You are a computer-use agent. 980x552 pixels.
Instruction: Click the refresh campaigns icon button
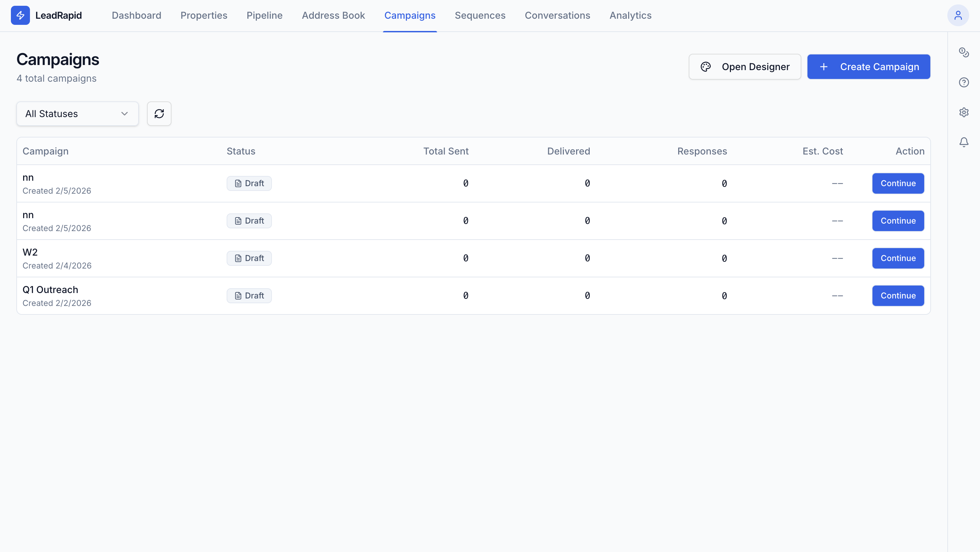[x=159, y=113]
